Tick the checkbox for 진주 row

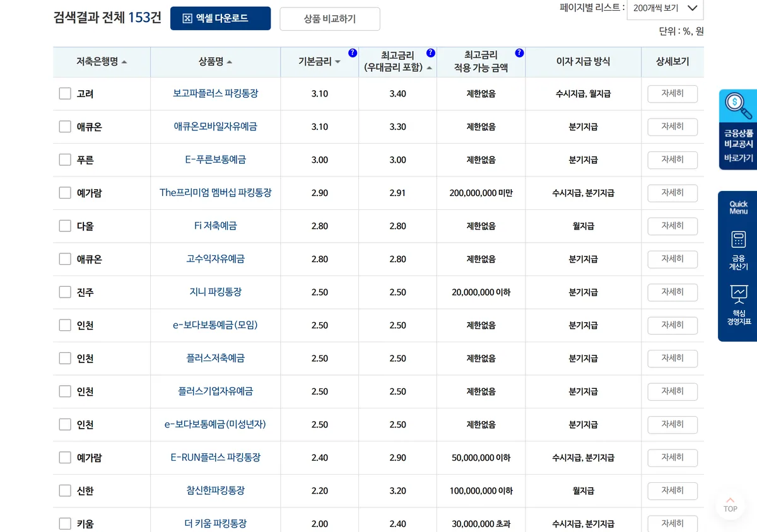[65, 292]
